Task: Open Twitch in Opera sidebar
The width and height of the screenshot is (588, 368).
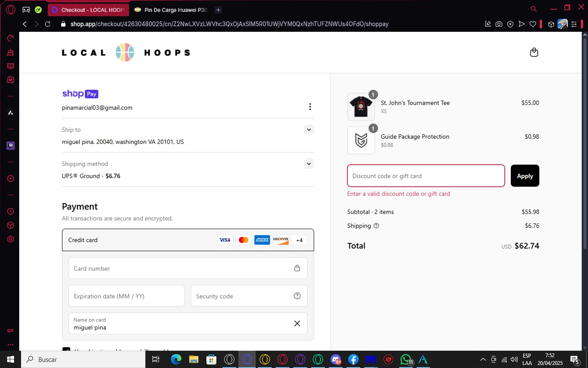Action: click(x=11, y=146)
